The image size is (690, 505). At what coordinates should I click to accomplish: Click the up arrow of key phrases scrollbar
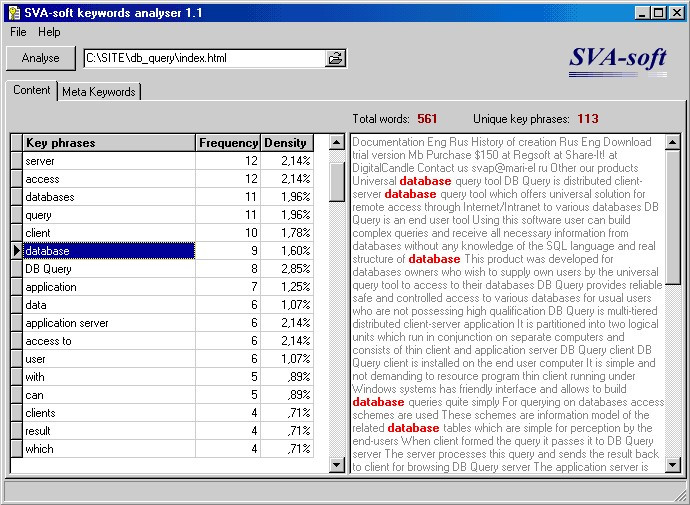(x=337, y=142)
